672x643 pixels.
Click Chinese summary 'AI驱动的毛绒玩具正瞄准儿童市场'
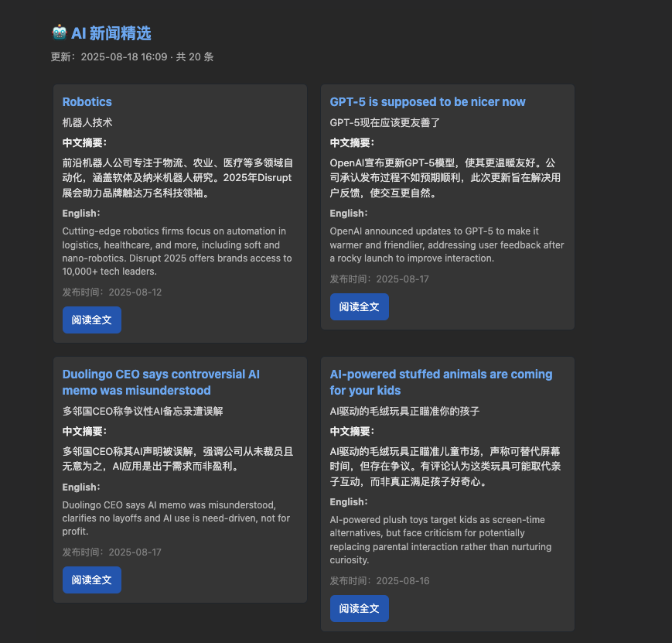click(445, 467)
